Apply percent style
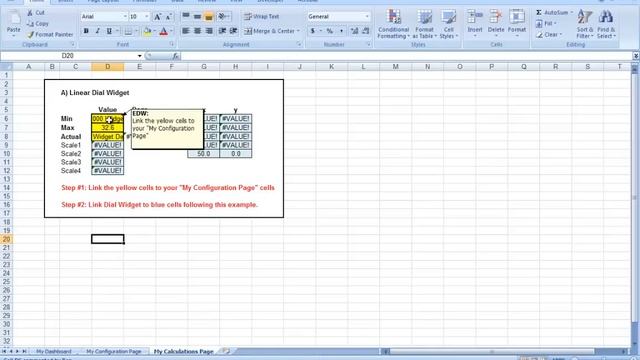Viewport: 640px width, 360px height. [x=329, y=31]
